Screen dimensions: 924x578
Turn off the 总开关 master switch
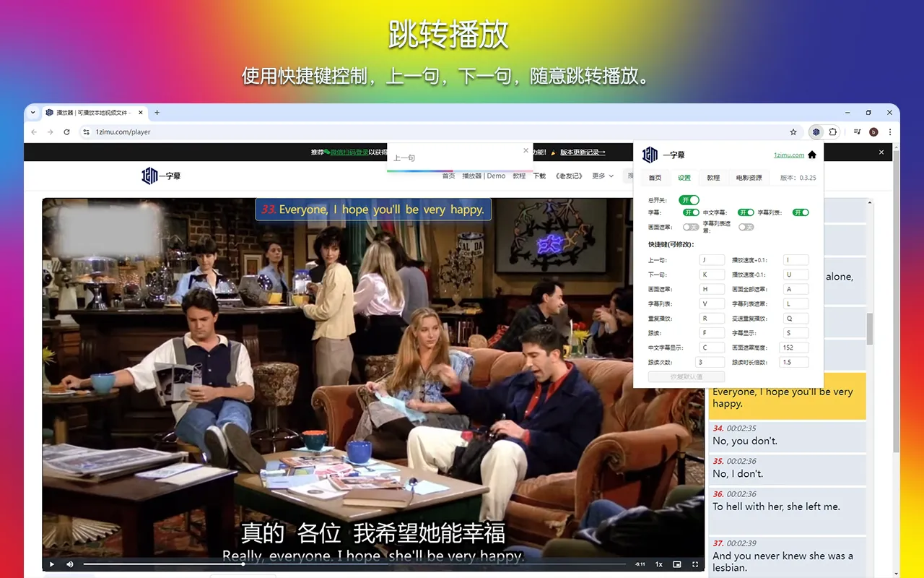pyautogui.click(x=689, y=199)
